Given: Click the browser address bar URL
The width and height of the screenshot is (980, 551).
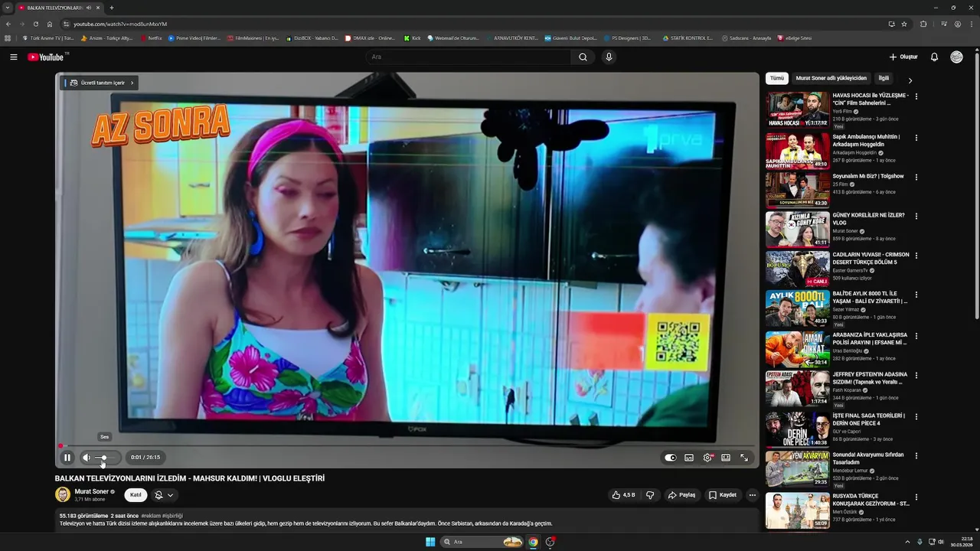Looking at the screenshot, I should point(120,24).
